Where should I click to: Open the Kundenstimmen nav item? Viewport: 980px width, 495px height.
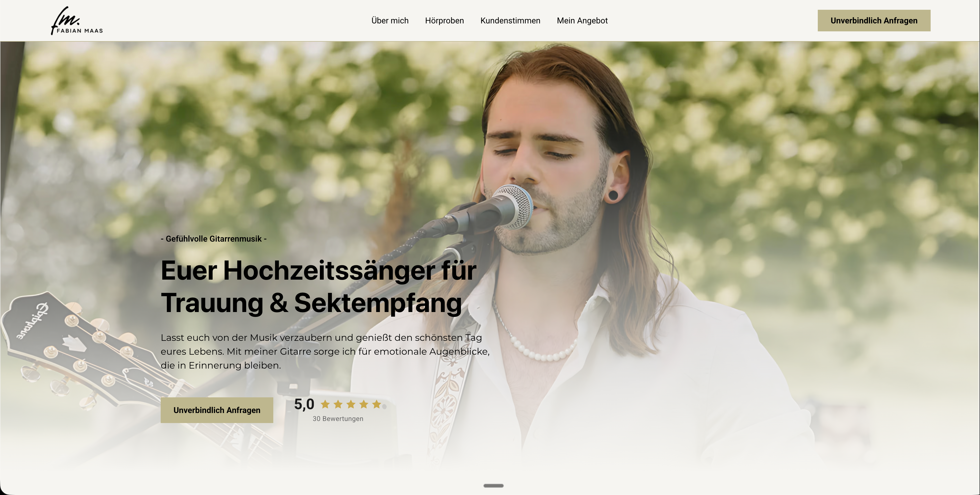pyautogui.click(x=510, y=21)
